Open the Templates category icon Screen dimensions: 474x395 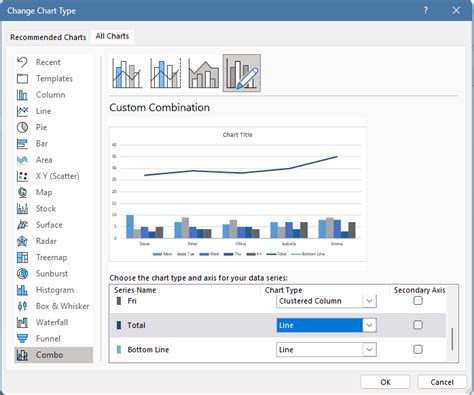click(x=22, y=79)
